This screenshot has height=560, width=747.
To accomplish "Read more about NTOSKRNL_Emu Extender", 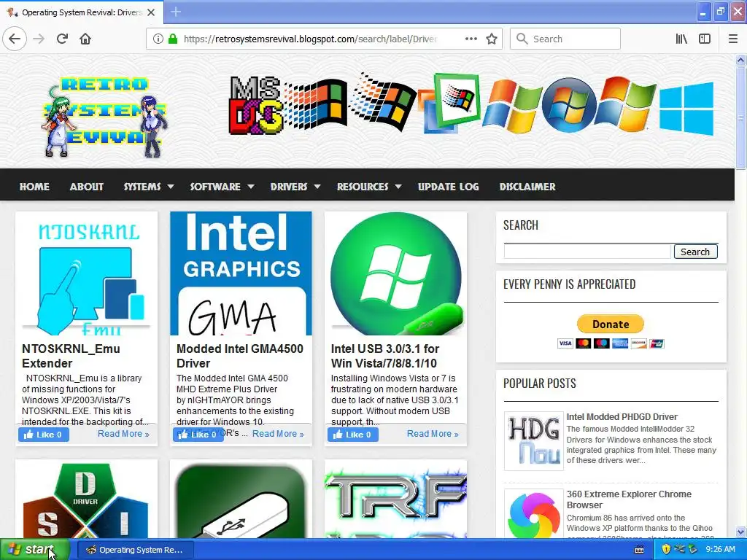I will click(123, 434).
